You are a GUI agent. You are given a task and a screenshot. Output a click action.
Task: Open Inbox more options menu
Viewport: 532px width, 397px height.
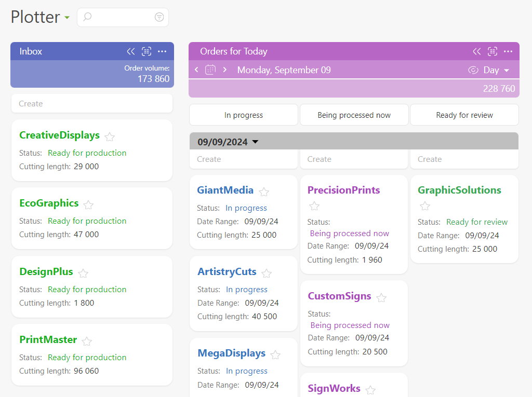click(162, 51)
